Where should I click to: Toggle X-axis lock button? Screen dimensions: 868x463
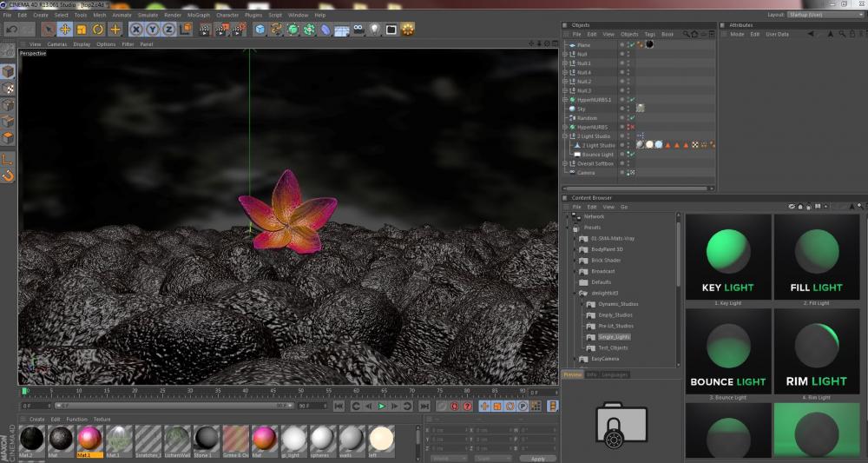pyautogui.click(x=136, y=30)
